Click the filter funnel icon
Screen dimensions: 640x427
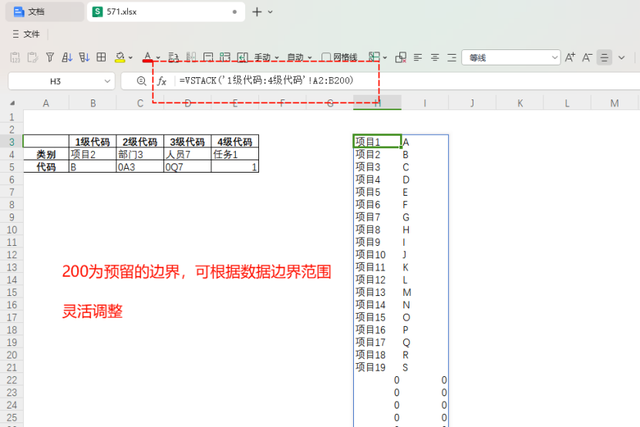[x=50, y=57]
